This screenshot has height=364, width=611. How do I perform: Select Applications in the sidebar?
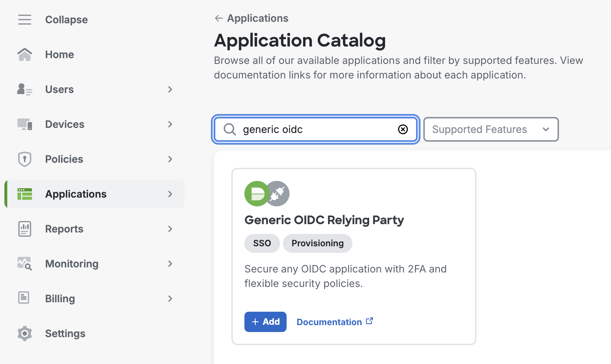coord(76,194)
